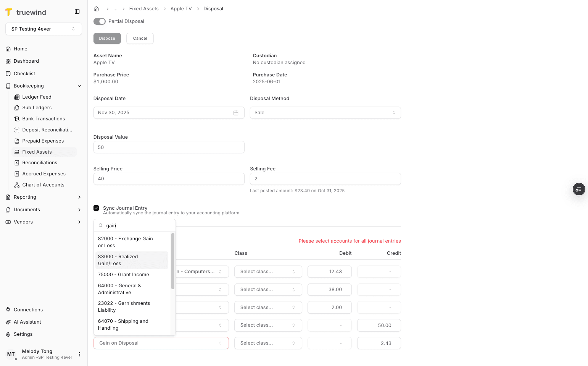588x366 pixels.
Task: Select 83000 - Realized Gain/Loss option
Action: [x=132, y=260]
